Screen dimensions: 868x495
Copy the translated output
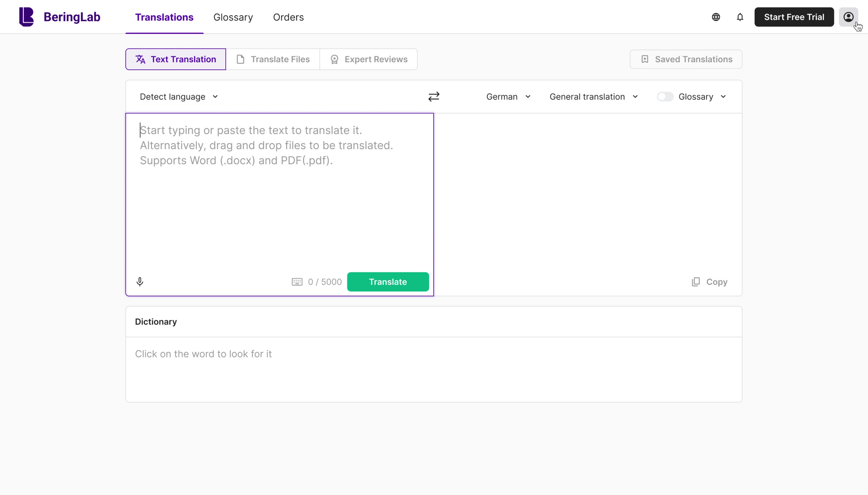point(709,282)
